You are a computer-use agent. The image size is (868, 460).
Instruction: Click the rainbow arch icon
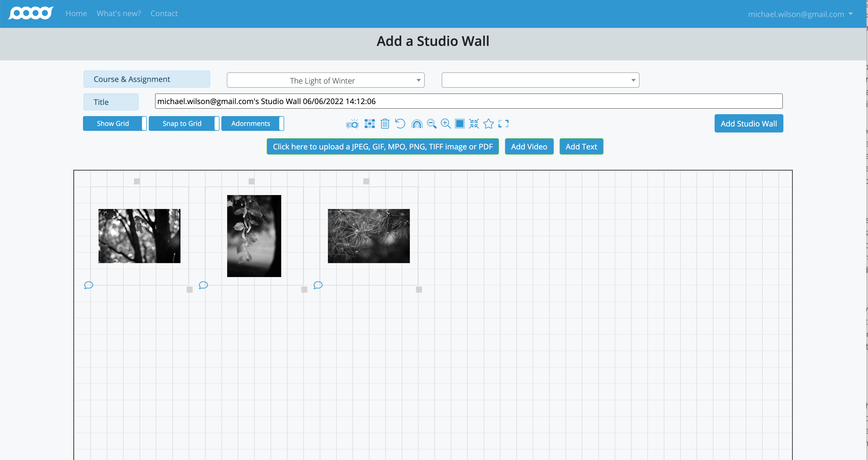point(417,124)
